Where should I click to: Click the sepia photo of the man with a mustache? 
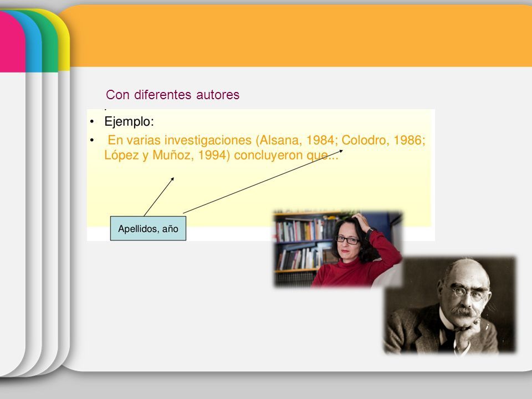point(450,305)
